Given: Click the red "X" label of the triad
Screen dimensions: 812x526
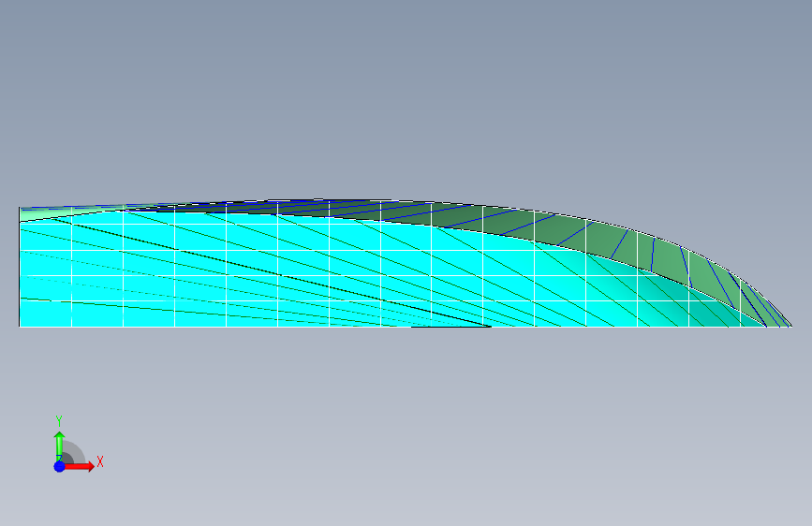Looking at the screenshot, I should click(100, 461).
